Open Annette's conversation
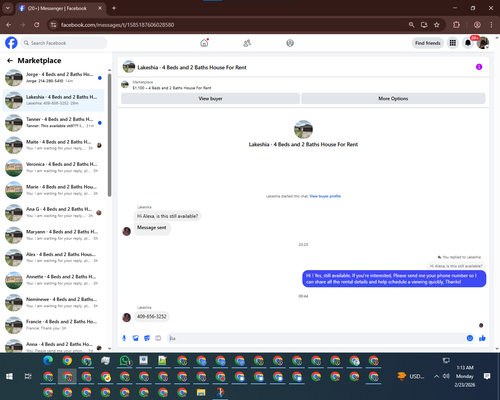This screenshot has height=400, width=500. tap(53, 280)
